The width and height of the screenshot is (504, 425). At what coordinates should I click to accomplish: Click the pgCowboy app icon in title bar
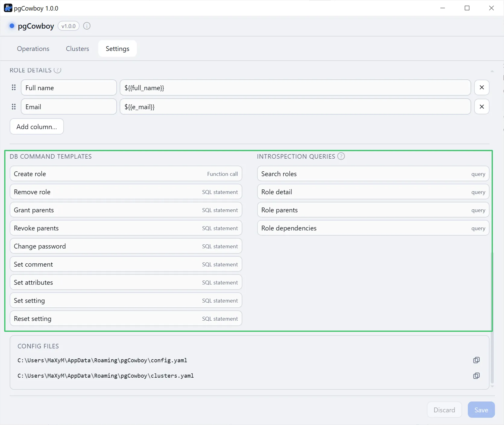click(x=8, y=8)
